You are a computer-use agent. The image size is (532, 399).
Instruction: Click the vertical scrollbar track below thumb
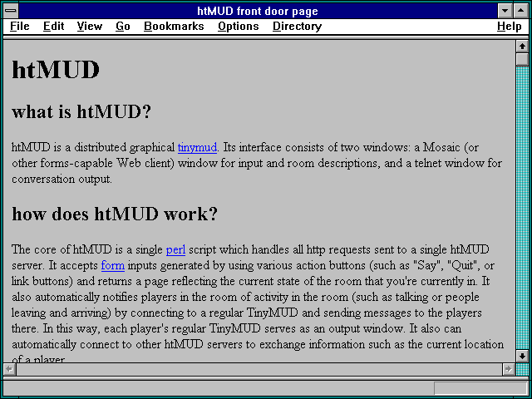tap(522, 208)
